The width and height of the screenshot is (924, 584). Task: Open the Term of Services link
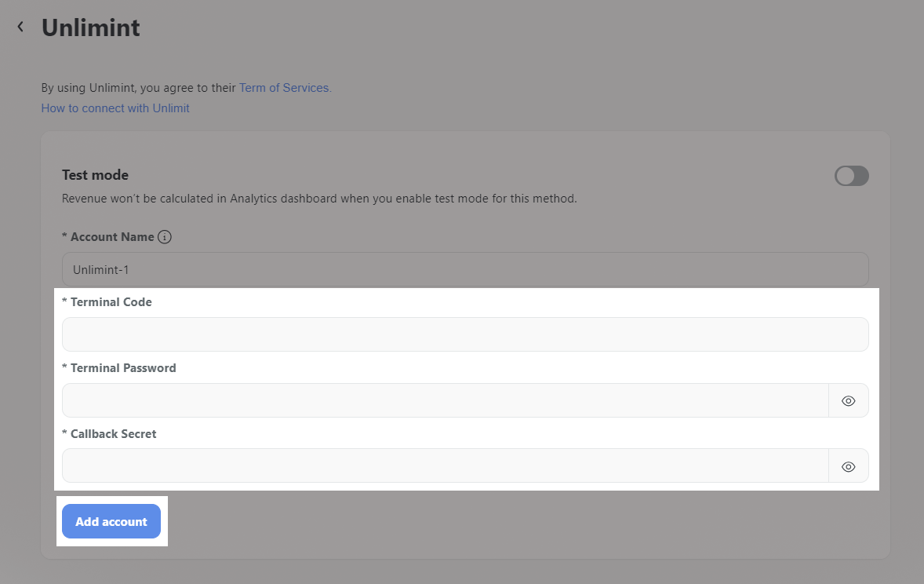click(286, 88)
